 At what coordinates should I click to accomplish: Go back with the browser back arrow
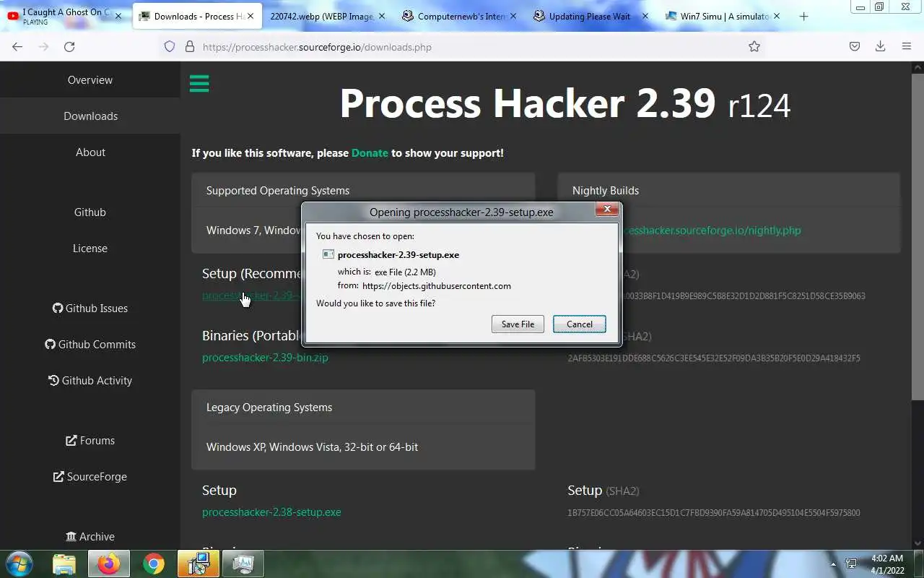(17, 46)
